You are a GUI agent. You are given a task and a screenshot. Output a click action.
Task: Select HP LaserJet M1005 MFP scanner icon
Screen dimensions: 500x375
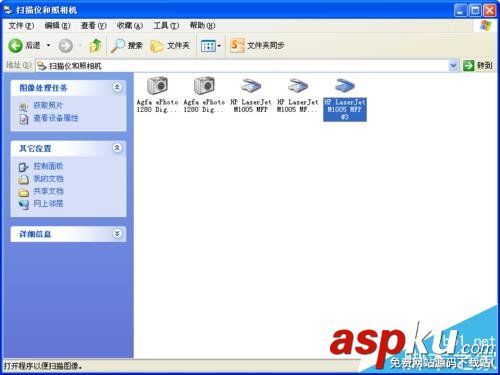[x=251, y=86]
